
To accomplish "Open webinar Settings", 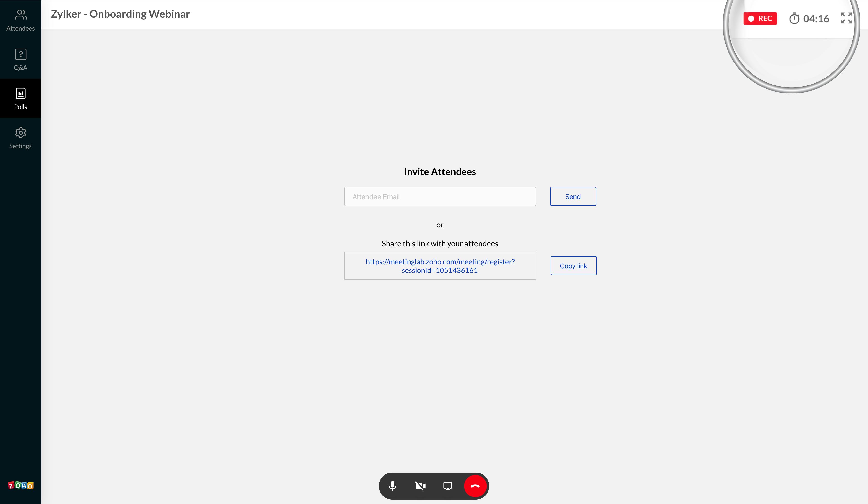I will click(x=20, y=138).
